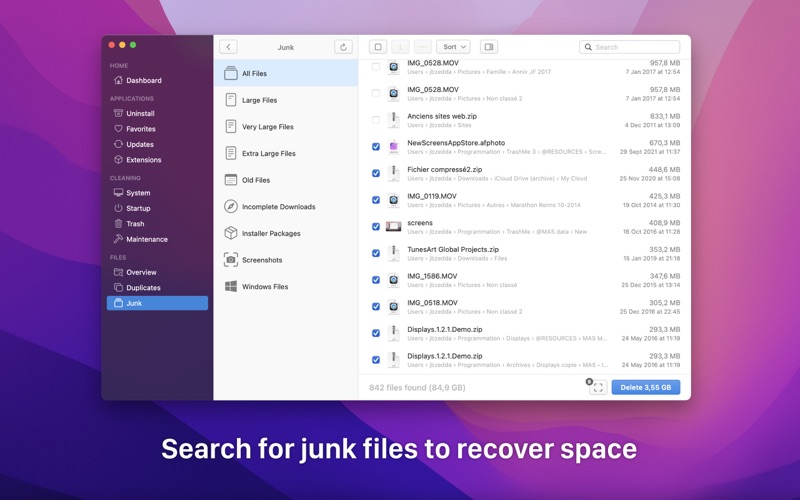Open the Uninstall section icon in sidebar
The height and width of the screenshot is (500, 800).
(118, 114)
